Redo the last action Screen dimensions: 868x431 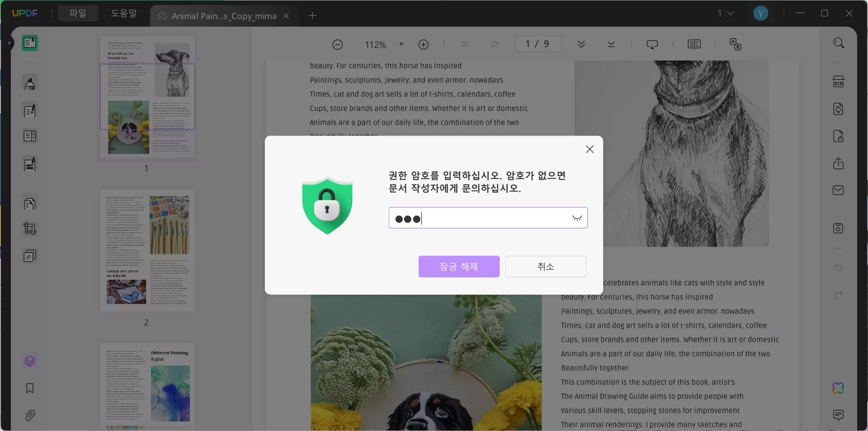839,295
